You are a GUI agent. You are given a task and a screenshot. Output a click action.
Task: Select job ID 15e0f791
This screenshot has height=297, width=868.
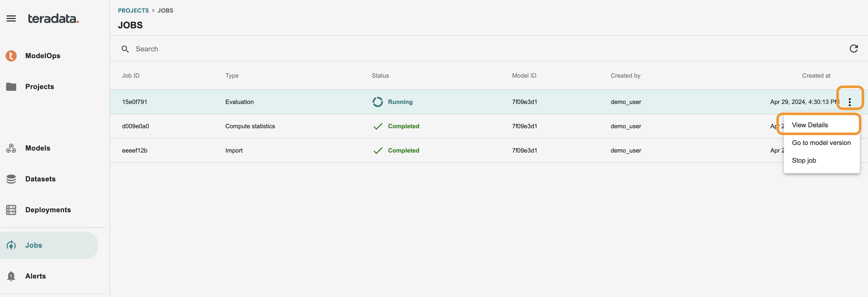coord(134,102)
